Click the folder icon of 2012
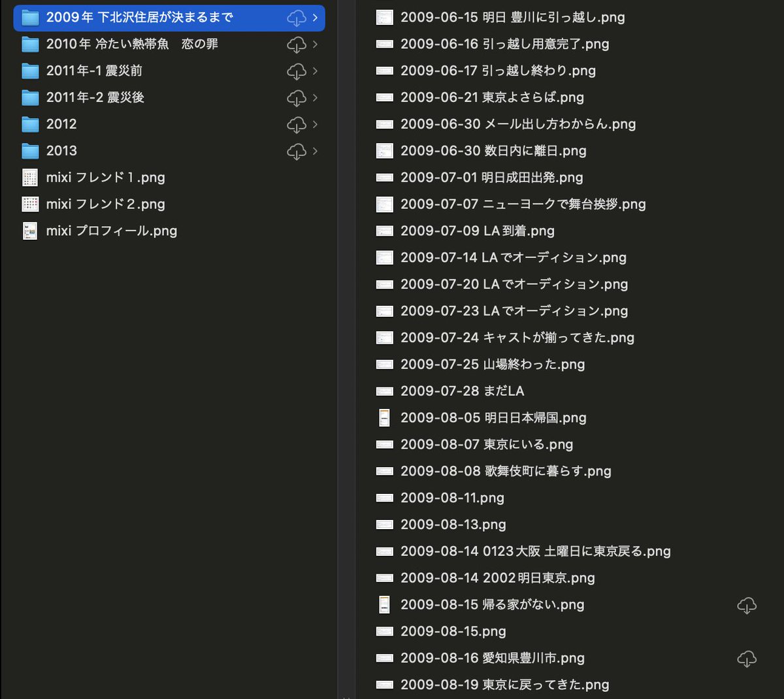 [x=30, y=124]
